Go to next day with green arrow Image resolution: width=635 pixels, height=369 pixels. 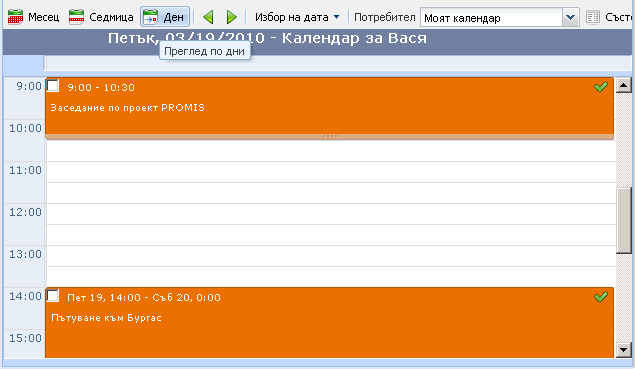click(232, 17)
